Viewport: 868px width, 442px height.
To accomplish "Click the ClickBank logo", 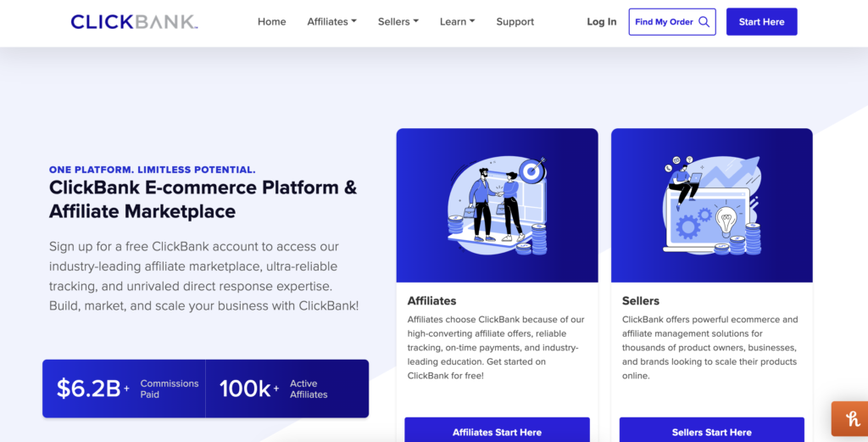I will pos(134,22).
